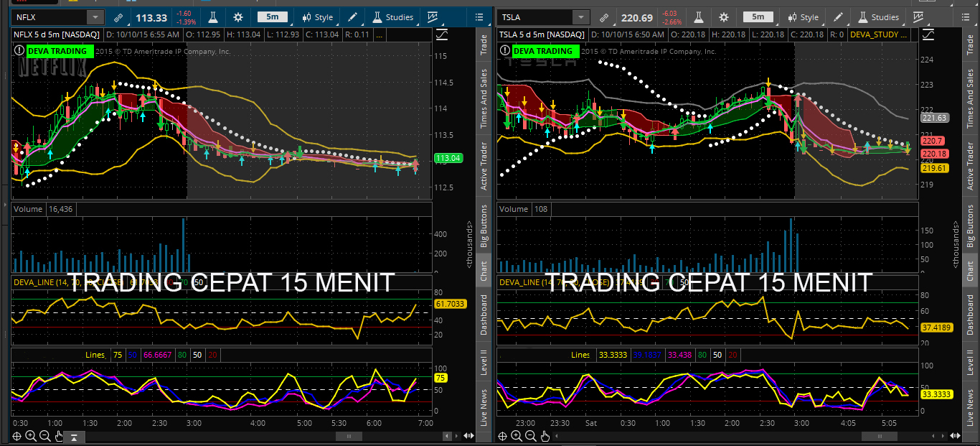Open Level II tab on NFLX panel

click(484, 363)
